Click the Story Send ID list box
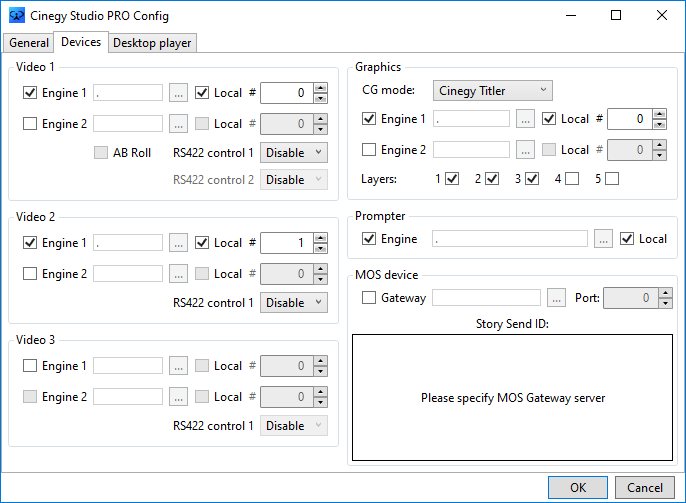Viewport: 686px width, 503px height. pyautogui.click(x=512, y=398)
